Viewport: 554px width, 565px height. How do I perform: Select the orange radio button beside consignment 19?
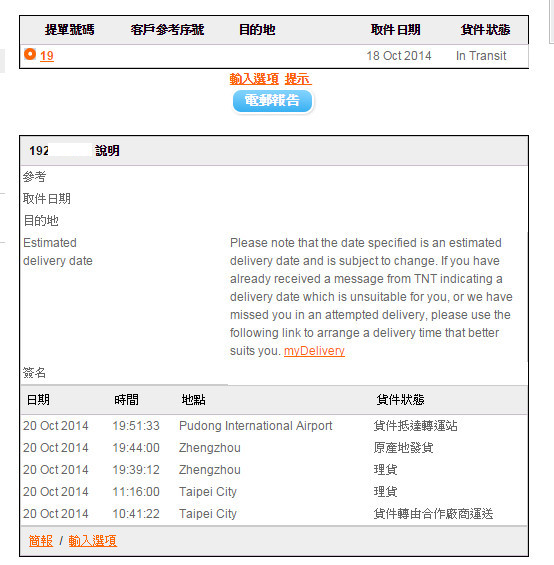click(30, 54)
